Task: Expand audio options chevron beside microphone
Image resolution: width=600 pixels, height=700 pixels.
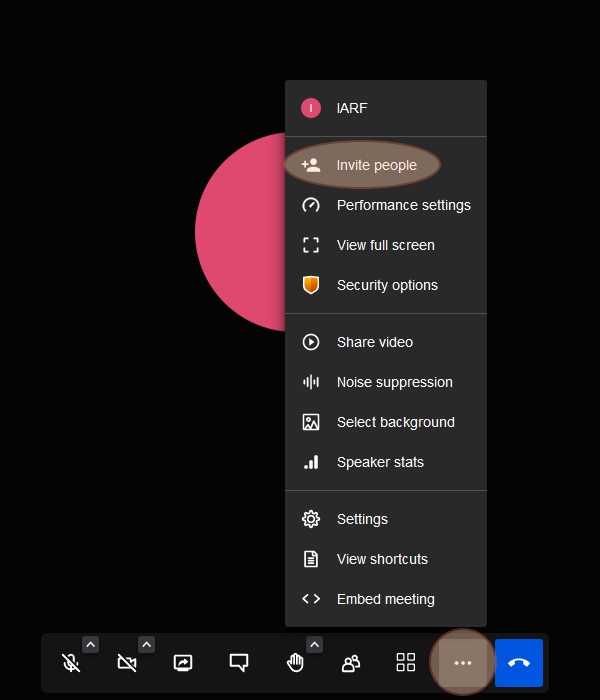Action: [x=90, y=645]
